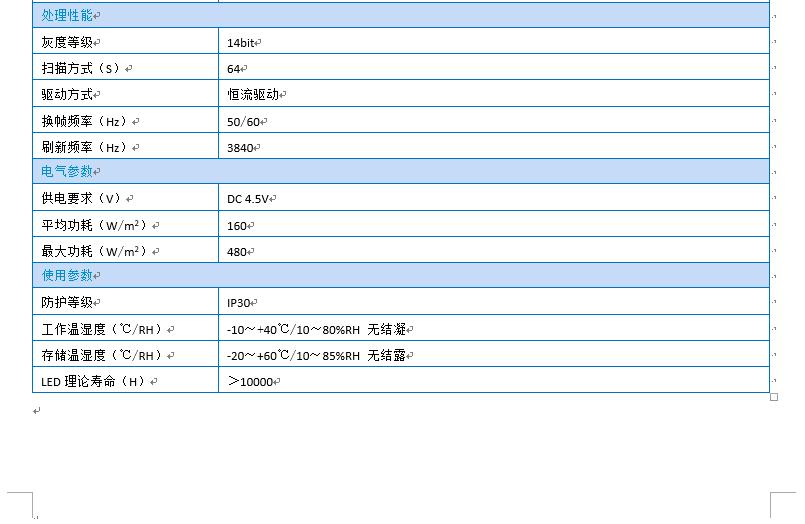
Task: Click the 使用参数 section header row
Action: [67, 276]
